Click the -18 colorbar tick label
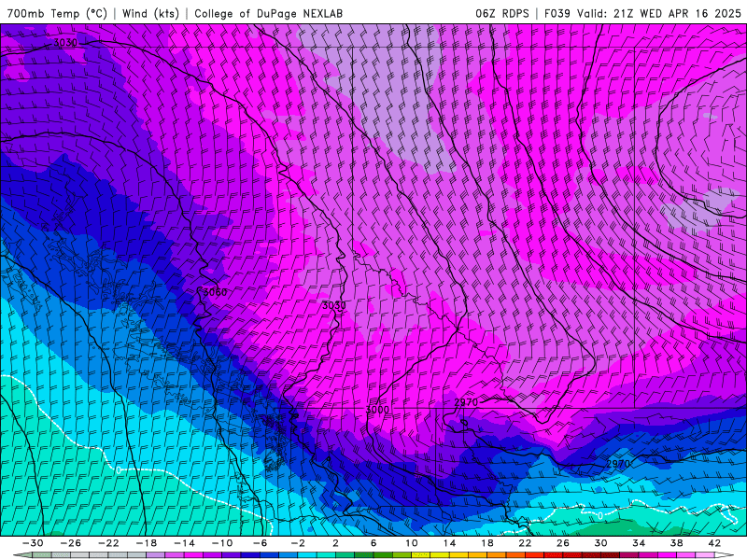Screen dimensions: 747x560 [x=147, y=543]
